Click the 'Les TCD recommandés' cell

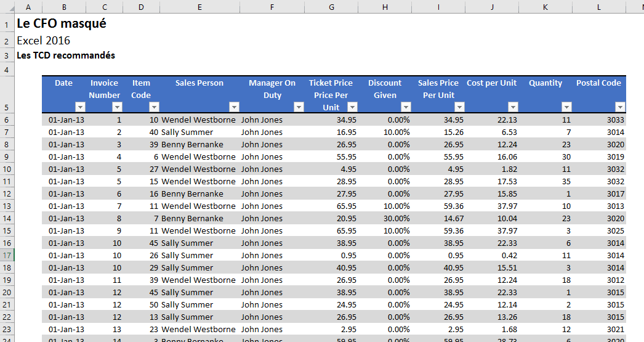tap(65, 55)
